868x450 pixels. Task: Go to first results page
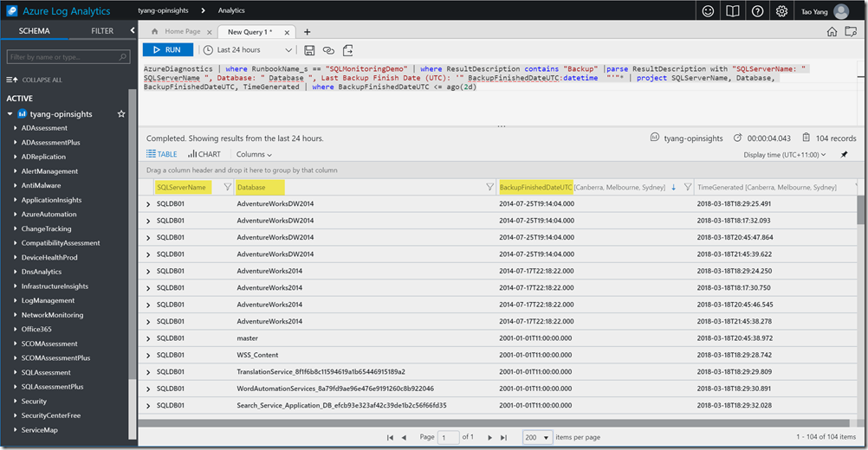[390, 437]
